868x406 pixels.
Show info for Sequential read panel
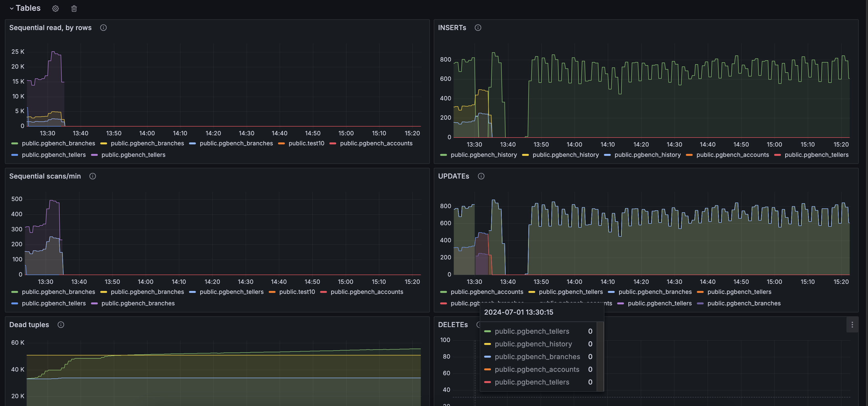pos(103,28)
